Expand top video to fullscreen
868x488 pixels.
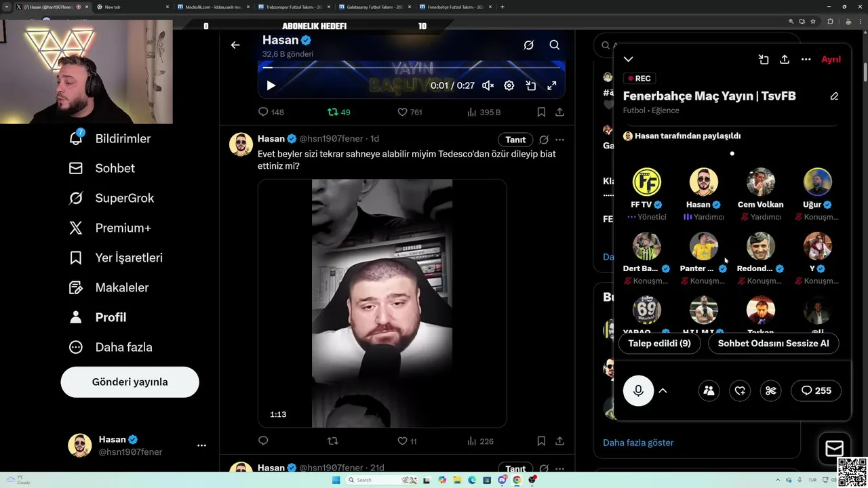(x=552, y=85)
